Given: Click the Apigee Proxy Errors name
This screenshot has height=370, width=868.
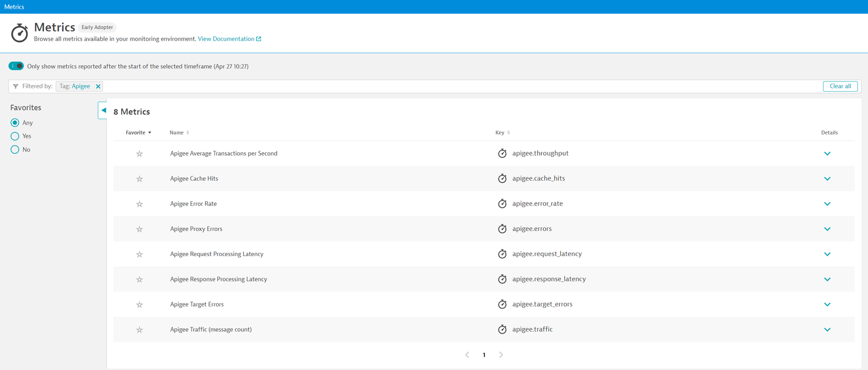Looking at the screenshot, I should click(196, 229).
